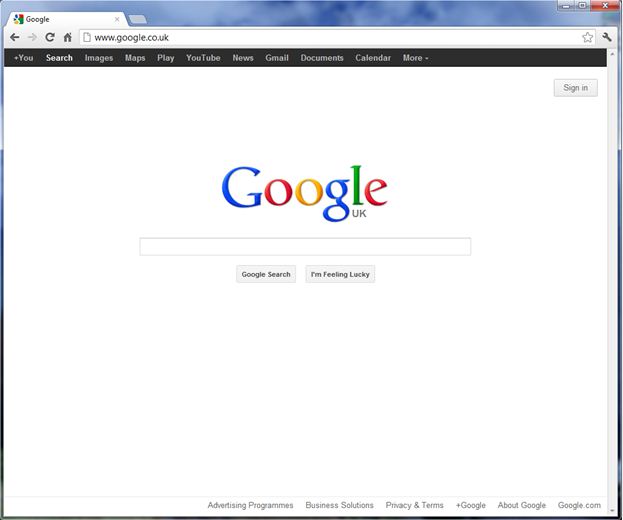Screen dimensions: 623x520
Task: Select the Google browser tab
Action: [66, 19]
